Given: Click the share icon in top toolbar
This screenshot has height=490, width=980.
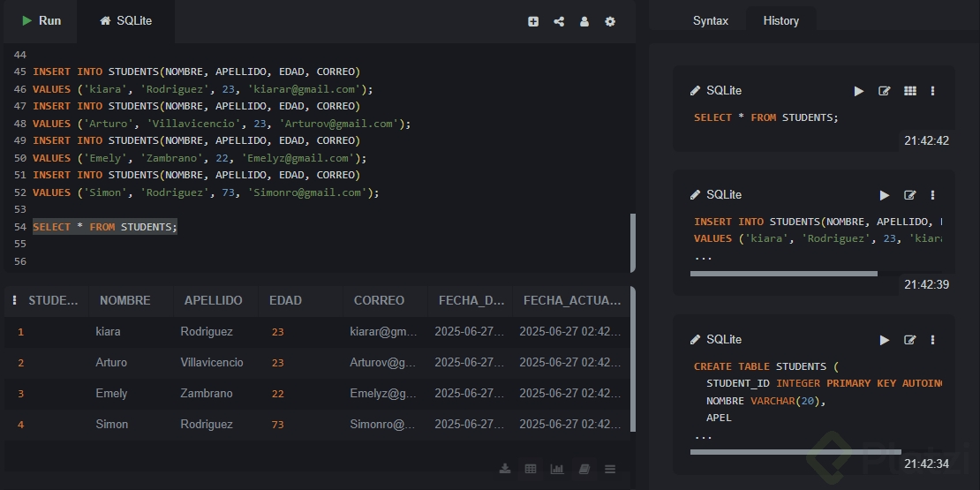Looking at the screenshot, I should tap(559, 21).
